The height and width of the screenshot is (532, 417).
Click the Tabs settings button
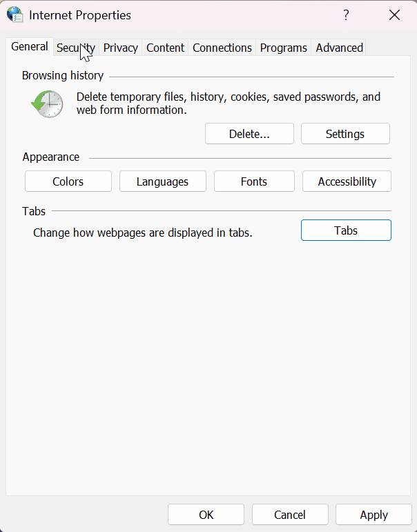point(346,230)
